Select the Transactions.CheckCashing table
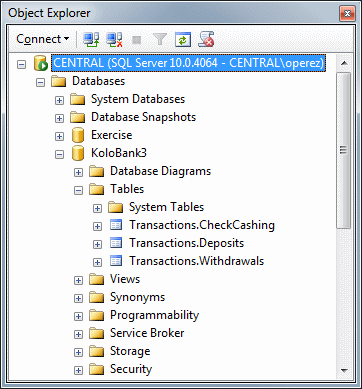Viewport: 362px width, 389px height. tap(202, 225)
